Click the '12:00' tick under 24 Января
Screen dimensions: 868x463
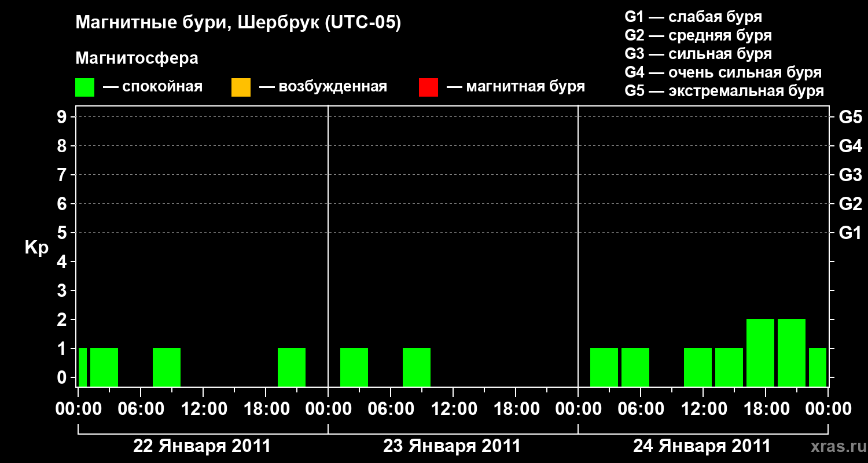click(703, 409)
